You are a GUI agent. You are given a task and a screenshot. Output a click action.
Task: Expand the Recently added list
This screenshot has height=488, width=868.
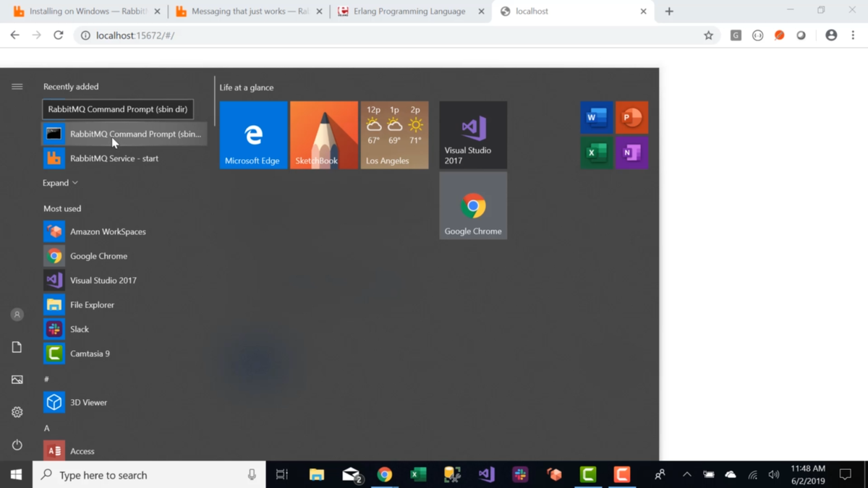click(60, 183)
